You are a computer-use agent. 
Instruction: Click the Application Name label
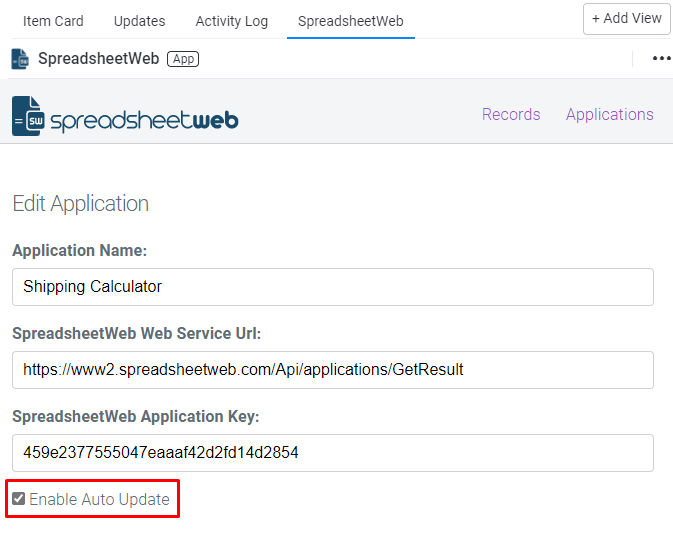point(80,250)
